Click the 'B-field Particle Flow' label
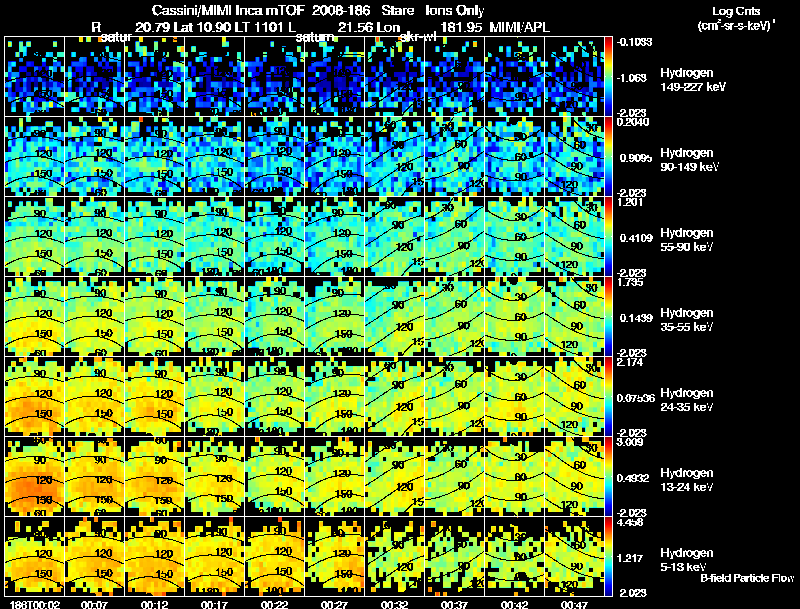The image size is (800, 609). point(747,578)
